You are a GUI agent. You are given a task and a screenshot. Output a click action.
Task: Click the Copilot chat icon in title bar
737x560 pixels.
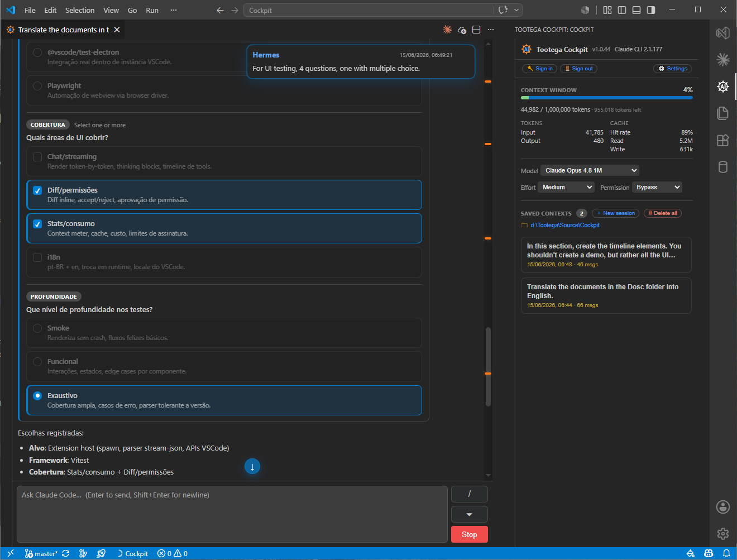click(x=503, y=10)
